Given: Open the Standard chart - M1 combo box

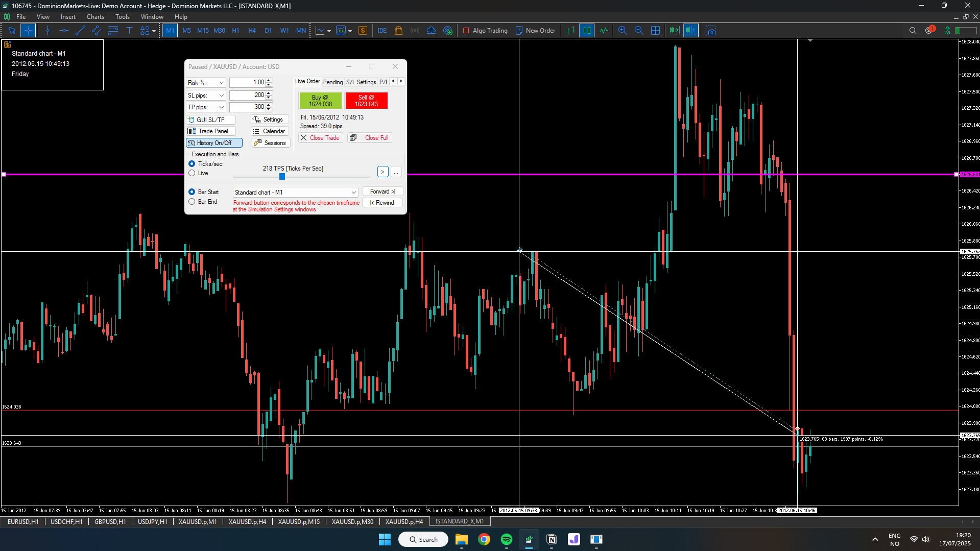Looking at the screenshot, I should click(296, 193).
